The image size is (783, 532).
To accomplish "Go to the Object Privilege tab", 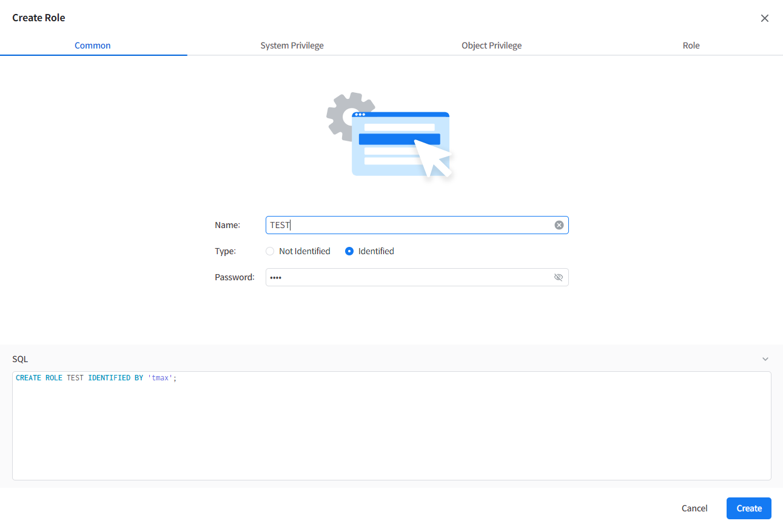I will (x=491, y=45).
